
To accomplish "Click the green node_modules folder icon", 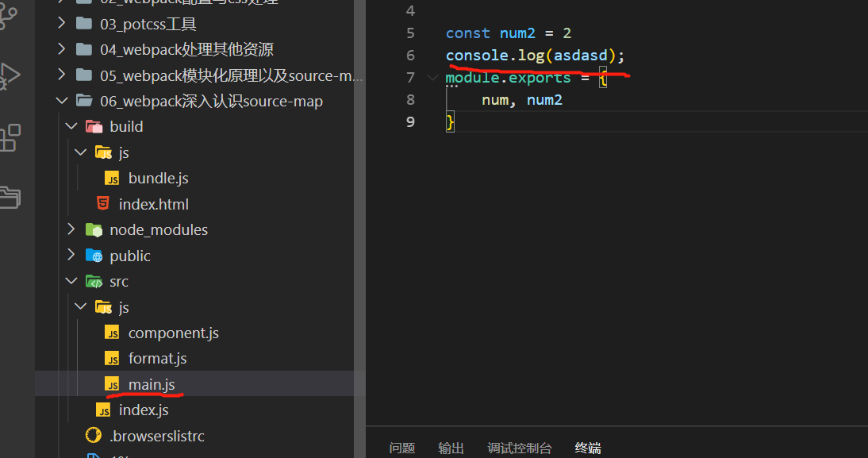I will pyautogui.click(x=94, y=229).
